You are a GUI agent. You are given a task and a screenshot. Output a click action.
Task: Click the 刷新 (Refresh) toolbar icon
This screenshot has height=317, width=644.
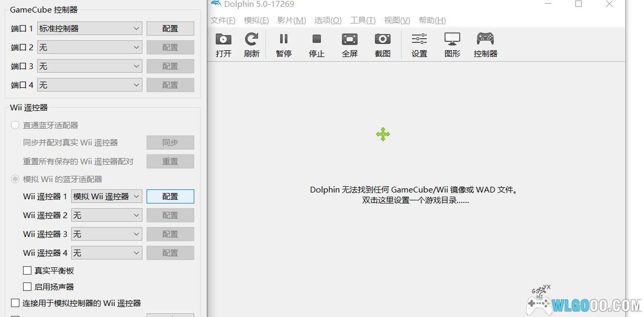252,44
